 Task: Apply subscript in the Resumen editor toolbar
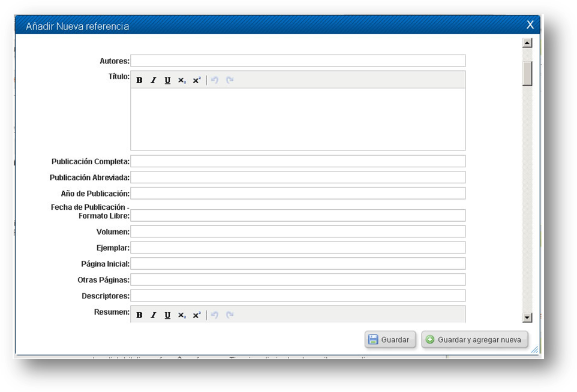coord(182,315)
